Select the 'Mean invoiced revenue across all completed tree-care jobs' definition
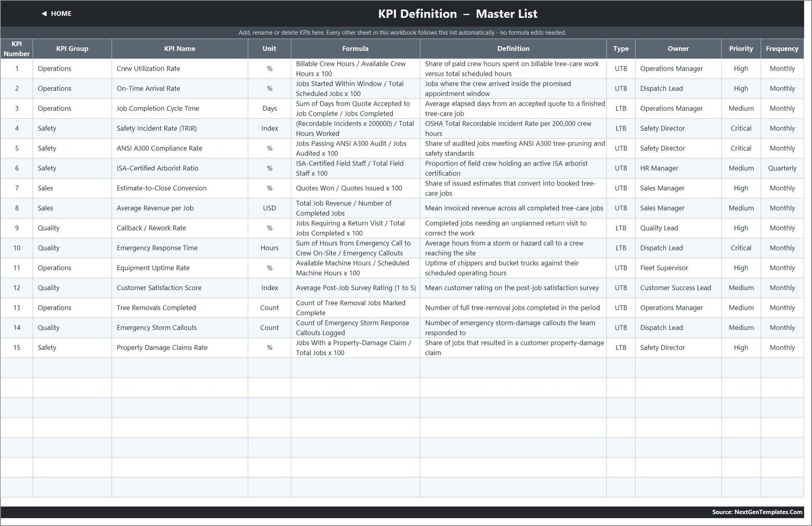812x526 pixels. pos(513,208)
